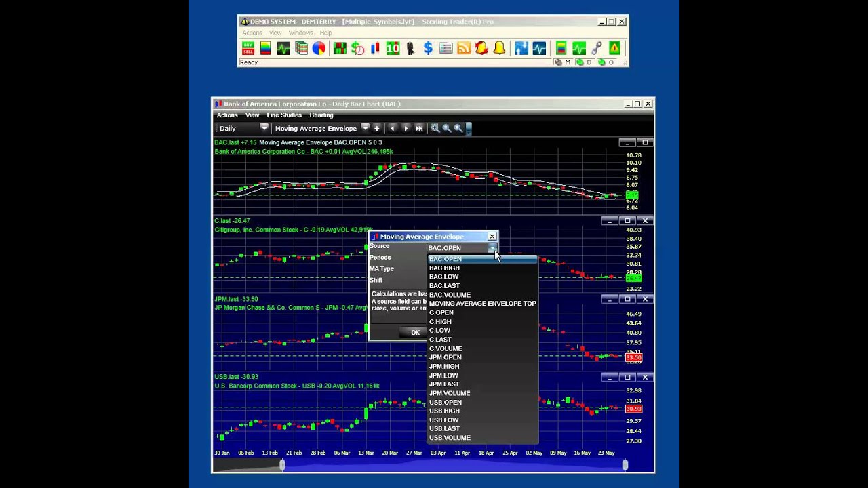
Task: Step chart forward with the right arrow
Action: click(x=406, y=128)
